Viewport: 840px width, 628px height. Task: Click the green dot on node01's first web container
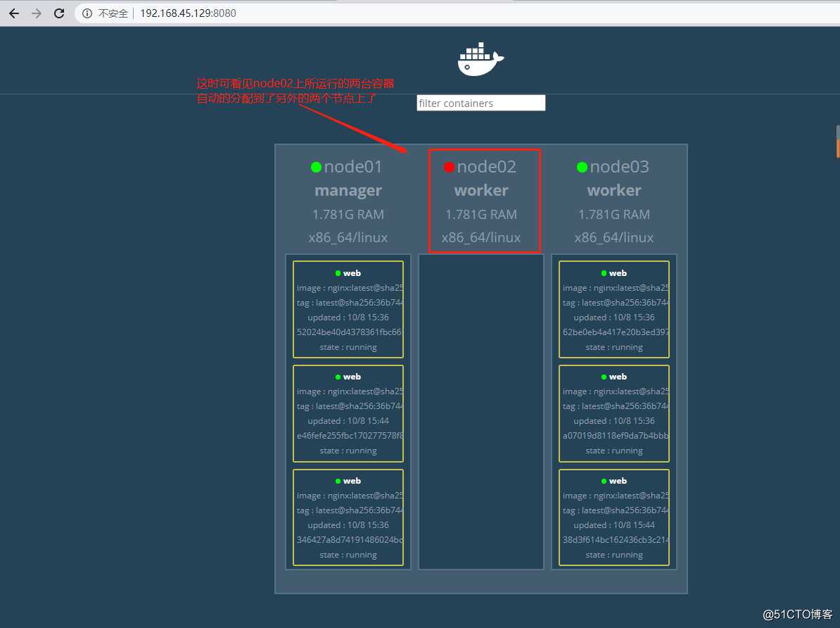point(338,272)
